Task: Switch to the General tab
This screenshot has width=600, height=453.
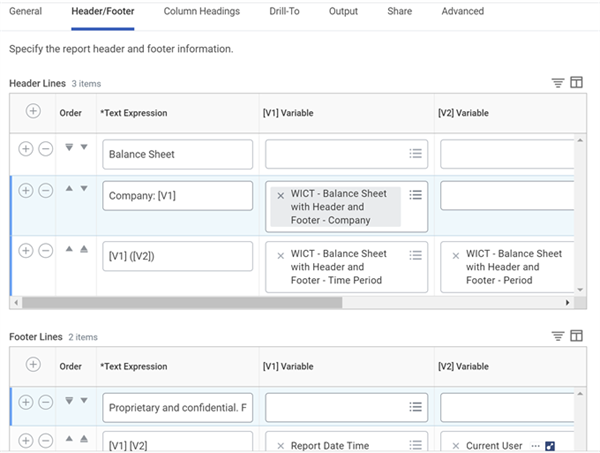Action: (25, 11)
